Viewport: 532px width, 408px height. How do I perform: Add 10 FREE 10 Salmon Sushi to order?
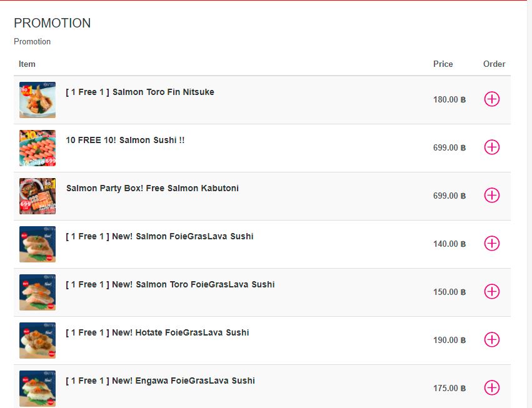[x=492, y=147]
